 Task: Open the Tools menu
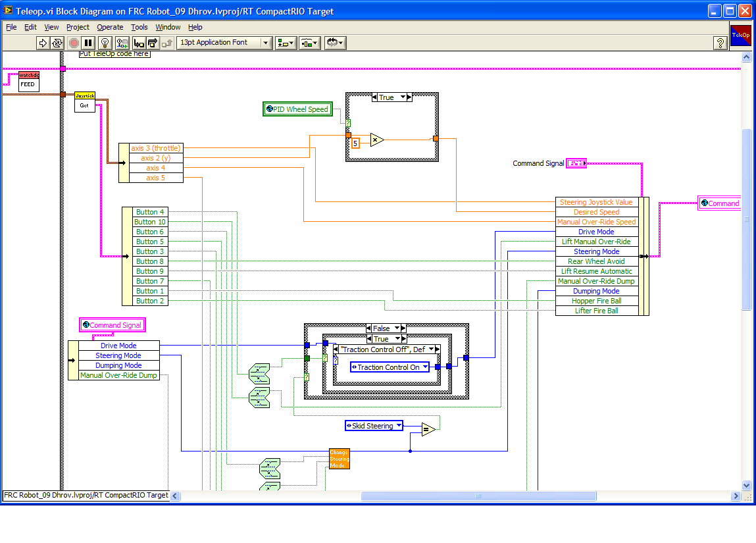pos(139,27)
